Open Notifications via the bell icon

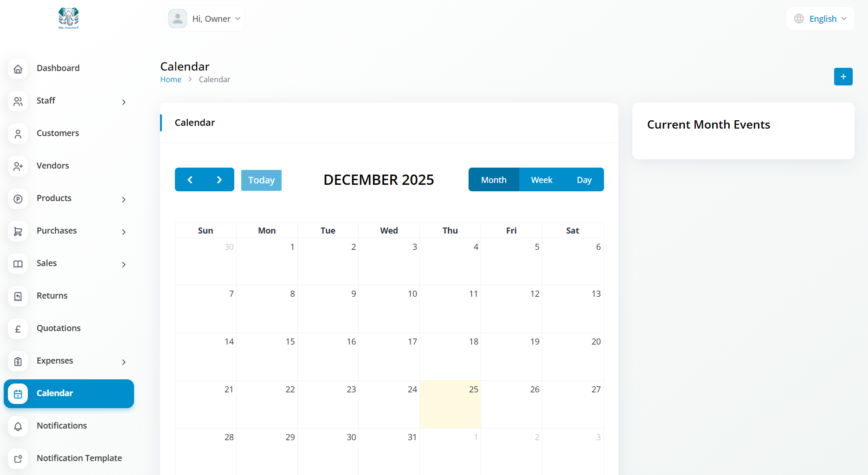(18, 426)
